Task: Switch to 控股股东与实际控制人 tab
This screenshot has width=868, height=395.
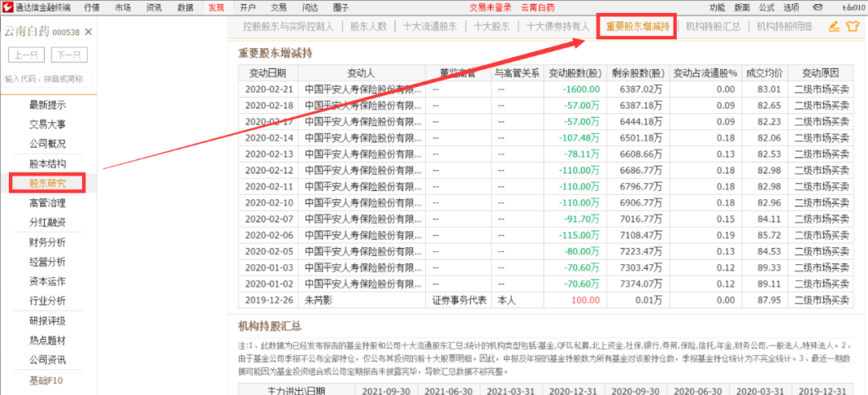Action: coord(289,26)
